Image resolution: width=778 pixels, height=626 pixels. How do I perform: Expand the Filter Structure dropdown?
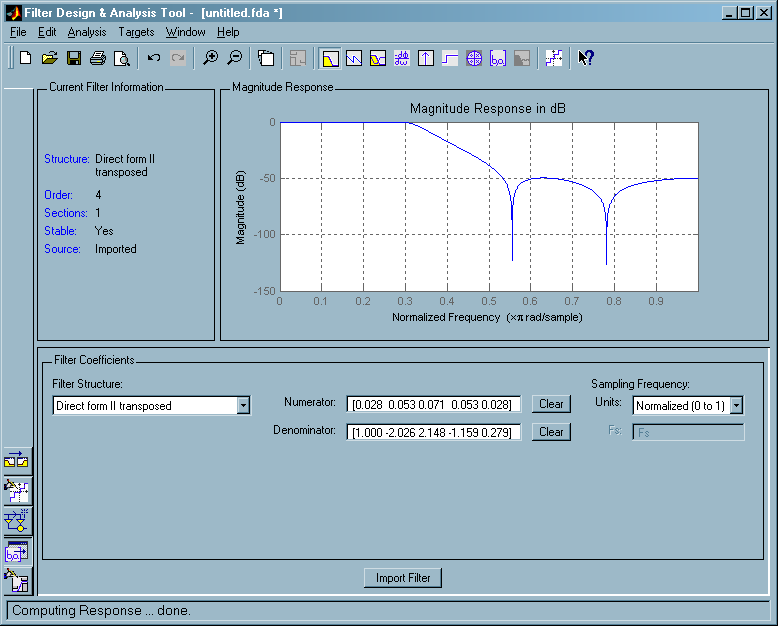(243, 405)
